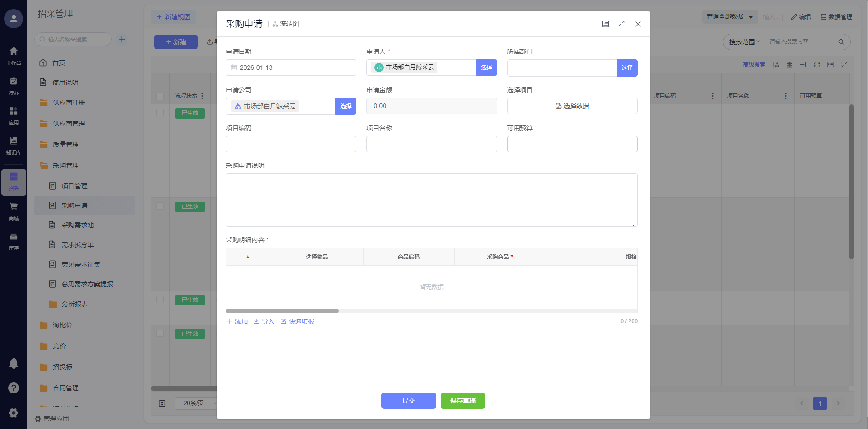Tick the second row checkbox
This screenshot has width=868, height=429.
pos(160,206)
